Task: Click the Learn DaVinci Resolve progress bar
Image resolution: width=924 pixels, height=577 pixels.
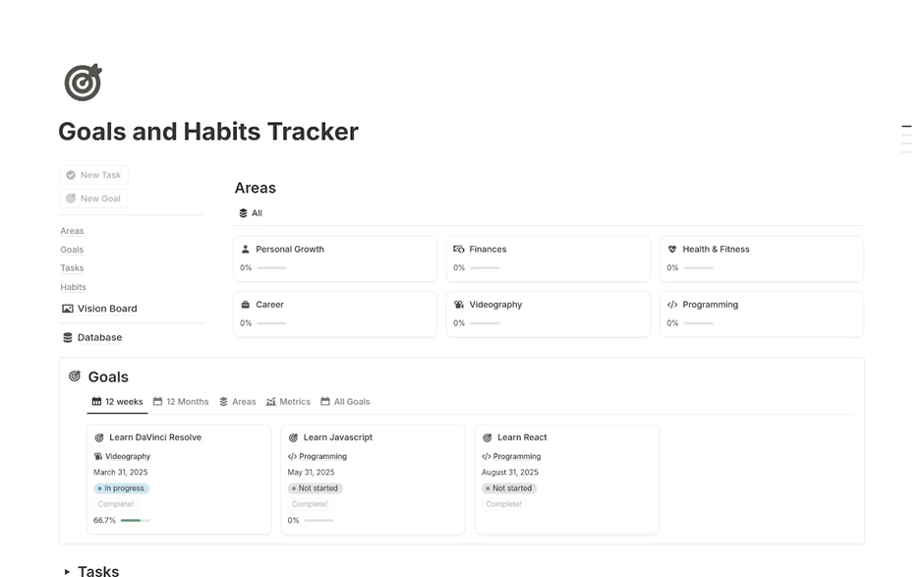Action: click(x=135, y=520)
